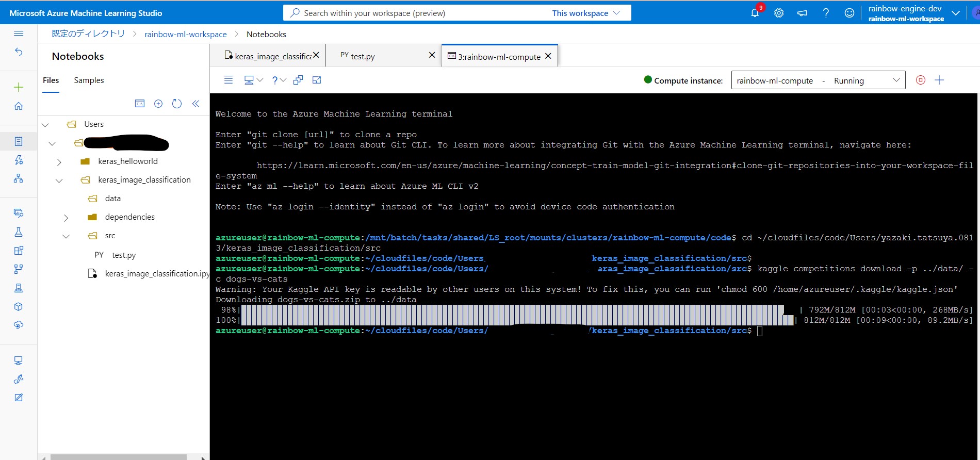Select the keras_image_classification notebook tab
Viewport: 980px width, 460px height.
268,56
